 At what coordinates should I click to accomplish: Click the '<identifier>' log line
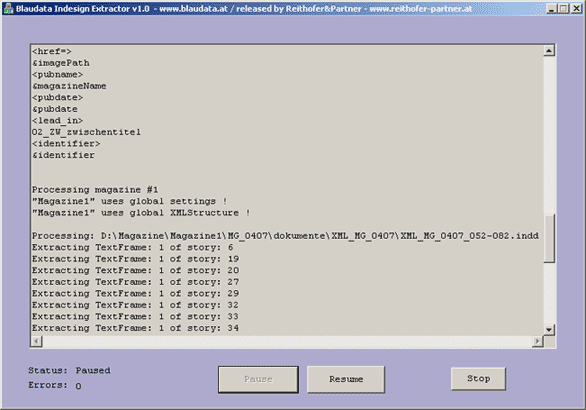pyautogui.click(x=66, y=144)
